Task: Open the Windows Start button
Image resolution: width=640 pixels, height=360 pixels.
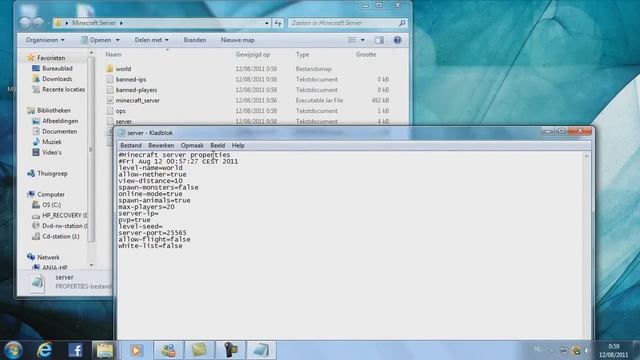Action: point(13,350)
